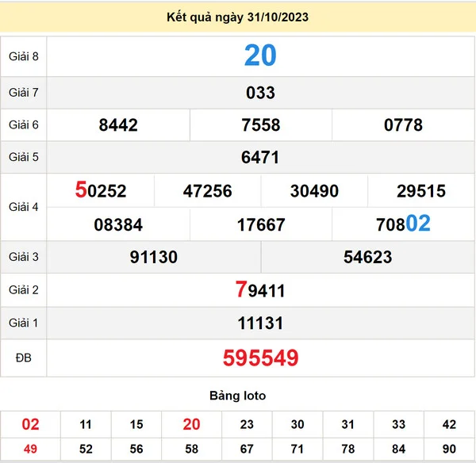Click Giải 6 number 7558

pos(260,125)
